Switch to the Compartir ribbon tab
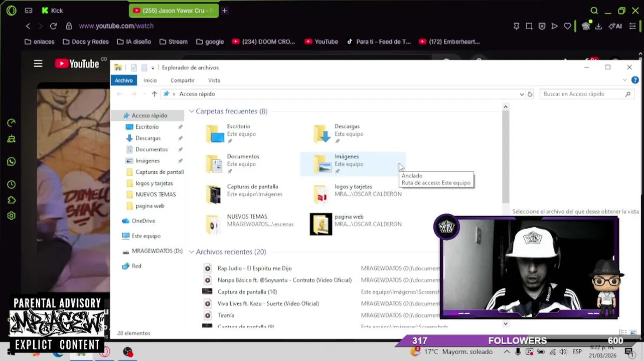The height and width of the screenshot is (361, 644). (x=183, y=80)
